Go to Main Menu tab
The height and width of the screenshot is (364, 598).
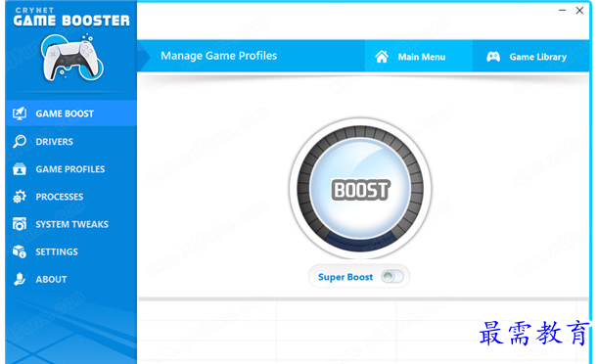418,57
